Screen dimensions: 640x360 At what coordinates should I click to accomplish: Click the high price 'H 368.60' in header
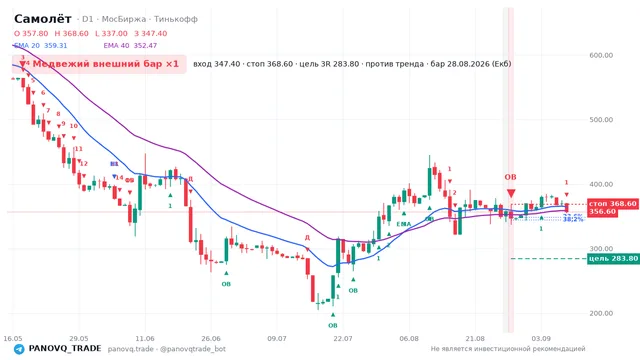point(71,33)
